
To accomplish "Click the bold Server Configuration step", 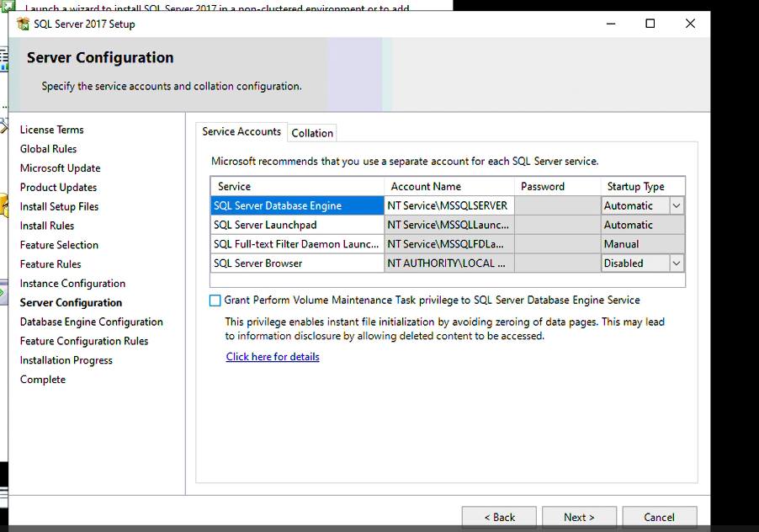I will [x=71, y=302].
